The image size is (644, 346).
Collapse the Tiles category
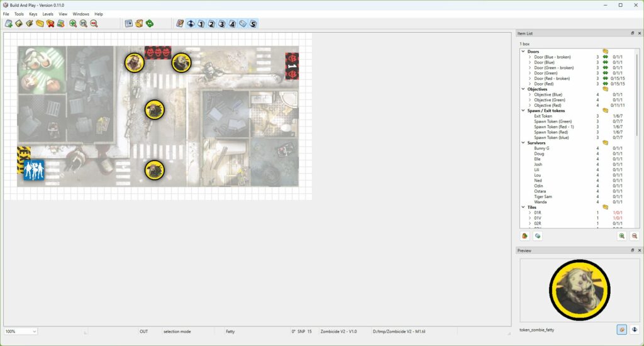(523, 207)
